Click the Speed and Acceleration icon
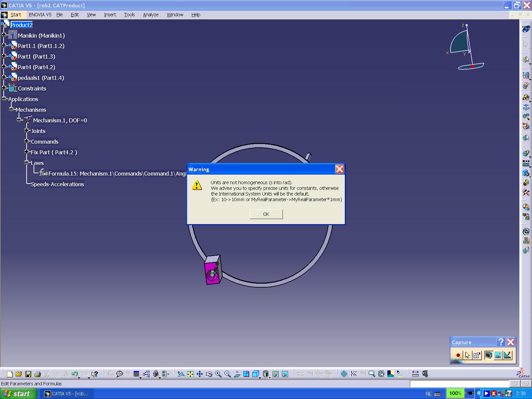Viewport: 532px width, 399px height. pos(526,126)
